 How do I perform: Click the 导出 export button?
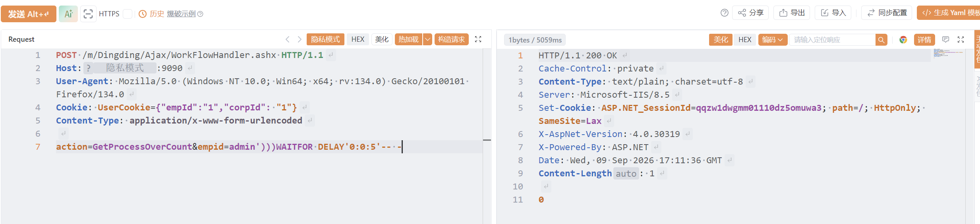point(792,13)
